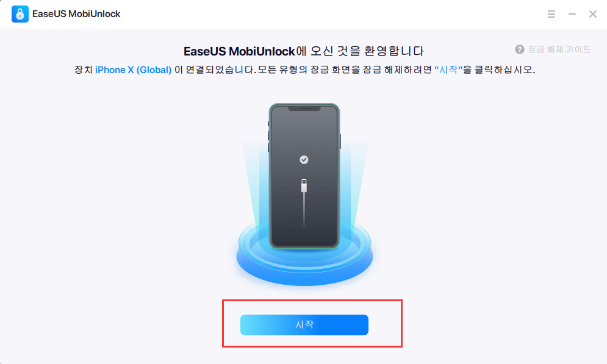Start unlocking with the 시작 button
607x364 pixels.
304,325
